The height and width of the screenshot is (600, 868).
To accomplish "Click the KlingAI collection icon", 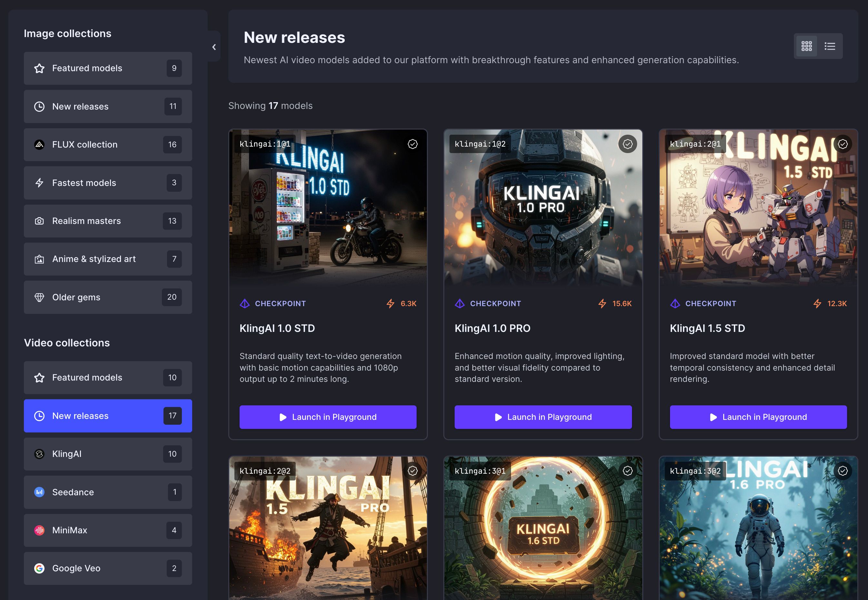I will (x=39, y=454).
